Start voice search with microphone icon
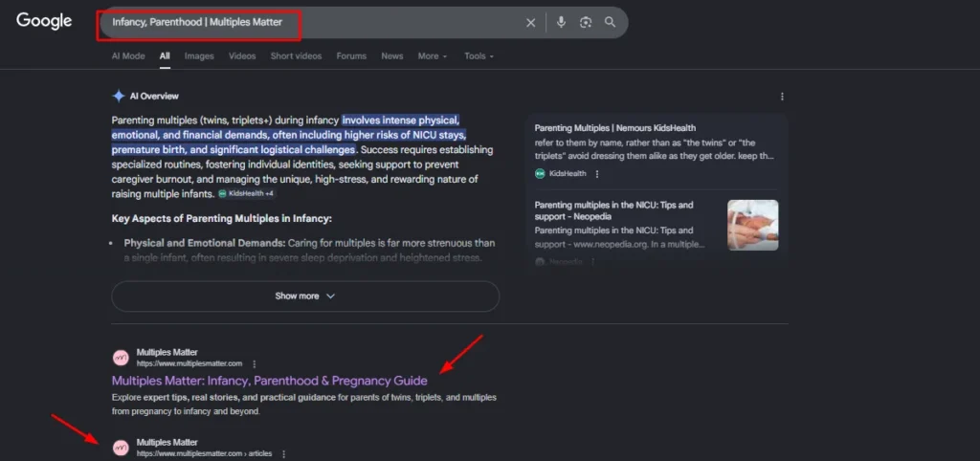The height and width of the screenshot is (461, 980). tap(561, 22)
